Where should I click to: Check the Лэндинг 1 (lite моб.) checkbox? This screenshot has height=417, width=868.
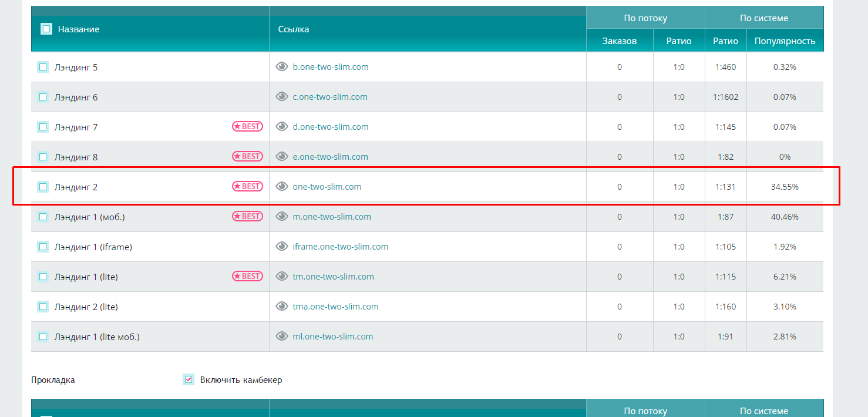(x=43, y=337)
